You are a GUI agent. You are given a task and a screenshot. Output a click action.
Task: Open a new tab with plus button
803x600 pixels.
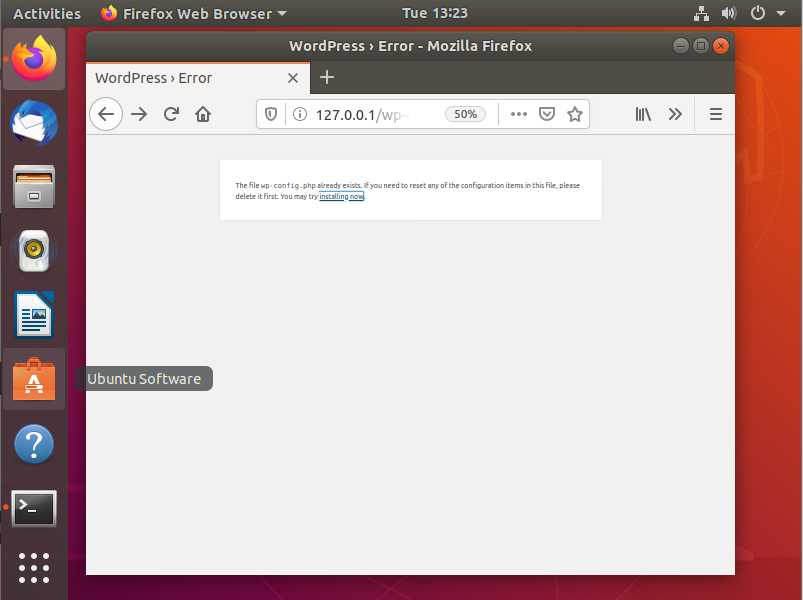327,77
